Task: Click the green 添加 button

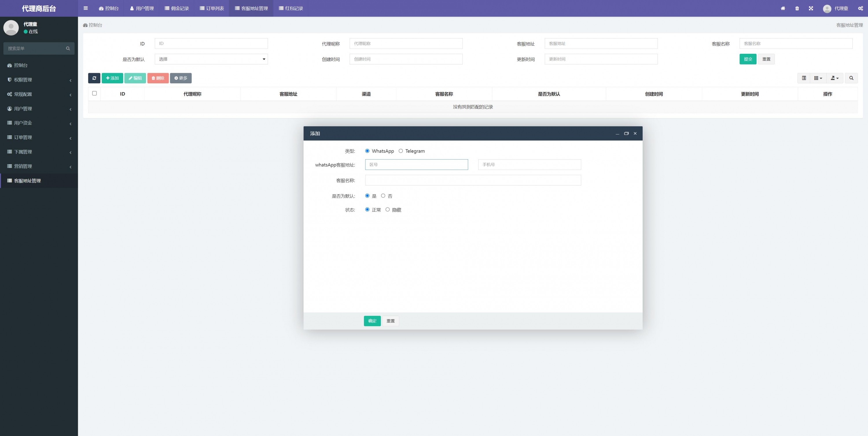Action: click(x=112, y=78)
